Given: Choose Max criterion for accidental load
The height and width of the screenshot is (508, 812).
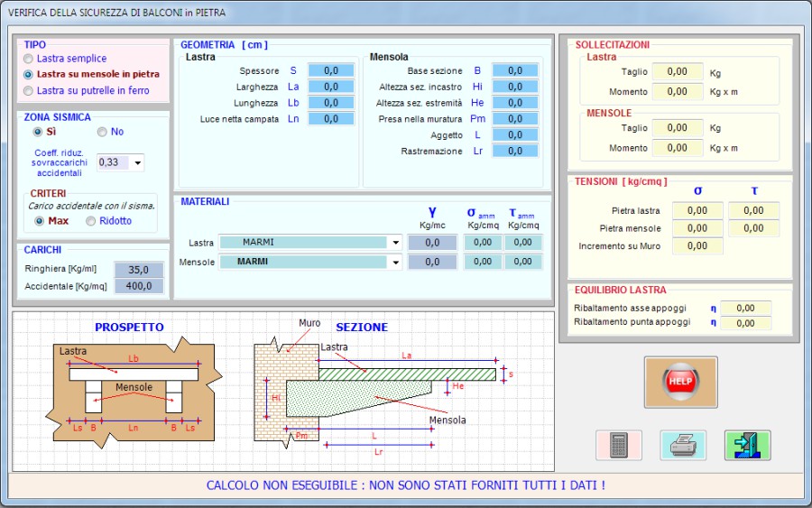Looking at the screenshot, I should pos(51,220).
